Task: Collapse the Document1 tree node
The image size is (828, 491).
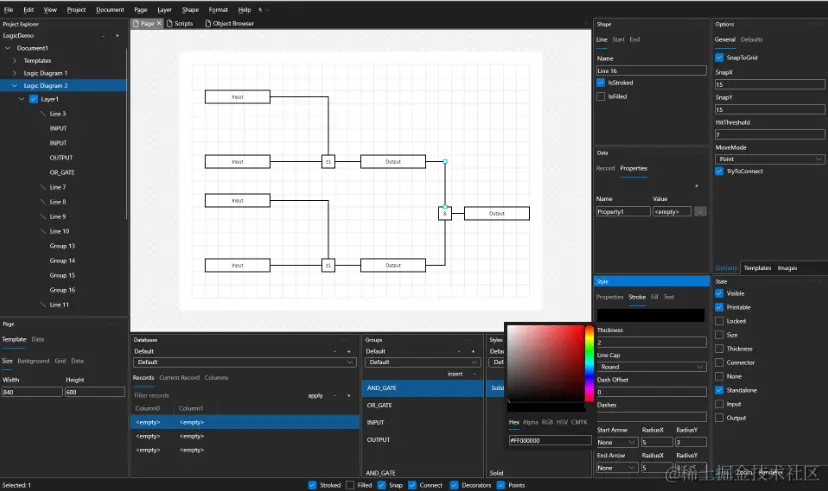Action: (x=8, y=48)
